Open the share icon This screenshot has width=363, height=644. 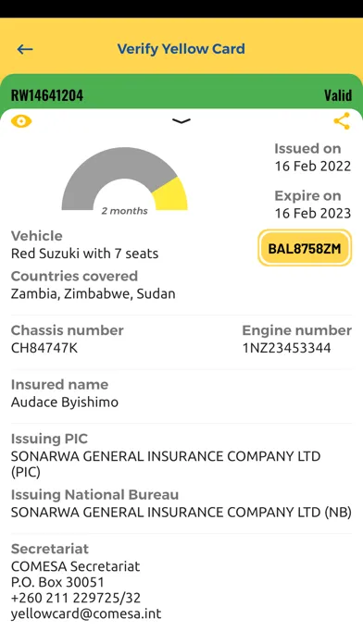342,121
